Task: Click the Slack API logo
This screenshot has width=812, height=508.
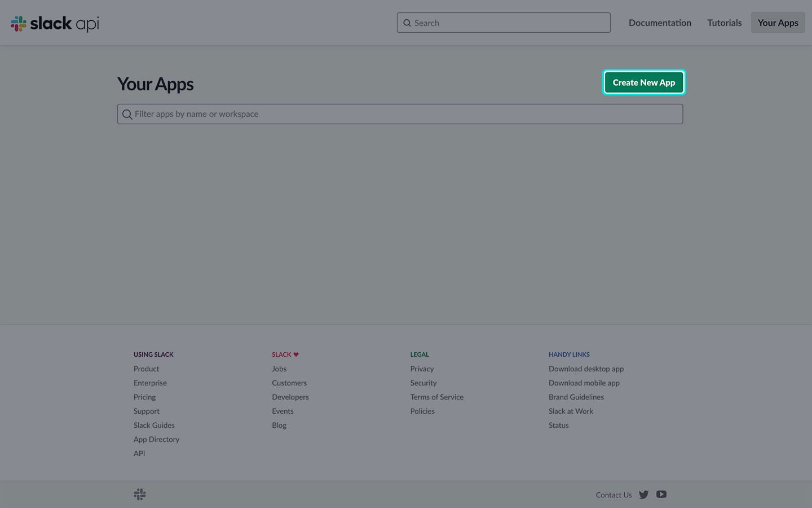Action: click(55, 23)
